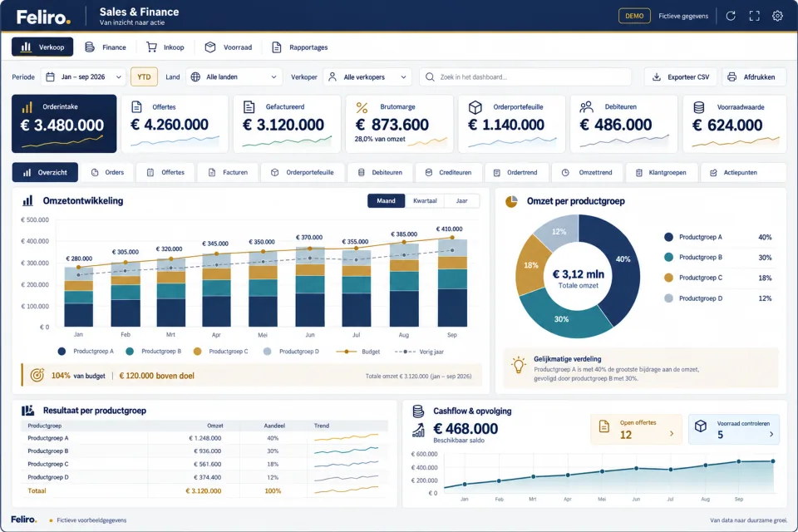798x532 pixels.
Task: Click the Totaal row label in results table
Action: (37, 490)
